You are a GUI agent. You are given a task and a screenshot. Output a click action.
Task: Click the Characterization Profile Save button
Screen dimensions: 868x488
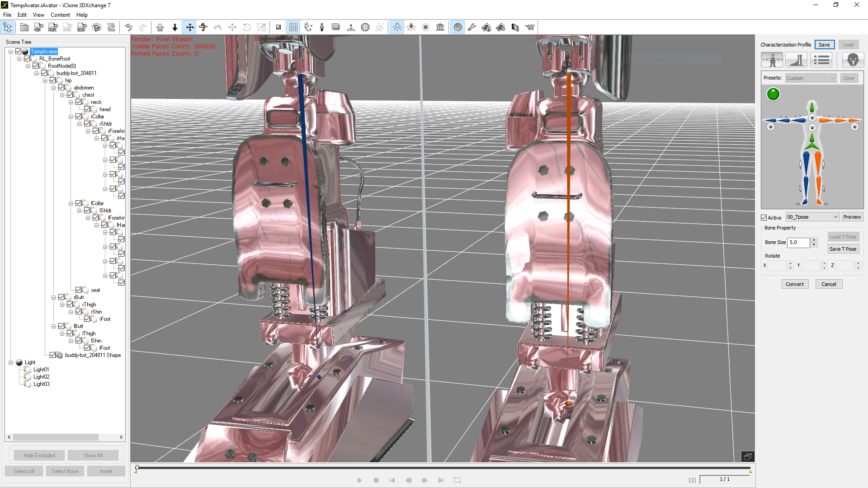824,45
